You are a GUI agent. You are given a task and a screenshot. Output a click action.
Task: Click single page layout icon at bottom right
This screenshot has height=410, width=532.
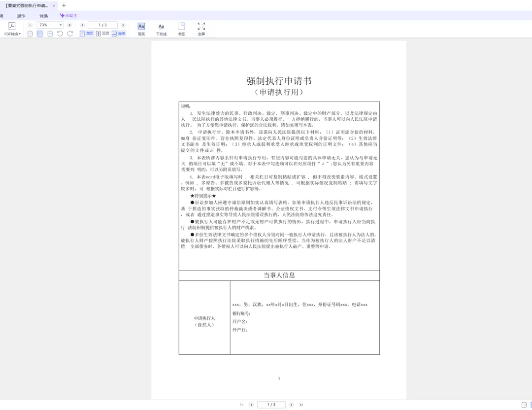524,405
